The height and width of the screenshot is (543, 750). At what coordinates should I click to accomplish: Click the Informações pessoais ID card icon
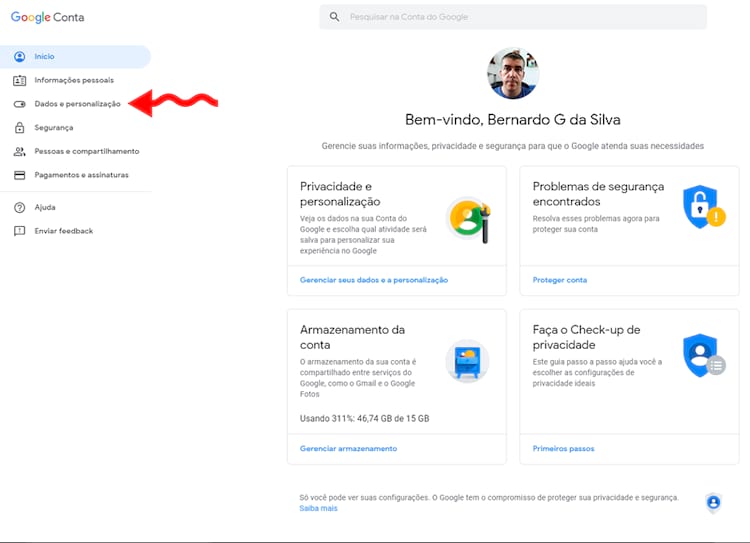point(19,80)
